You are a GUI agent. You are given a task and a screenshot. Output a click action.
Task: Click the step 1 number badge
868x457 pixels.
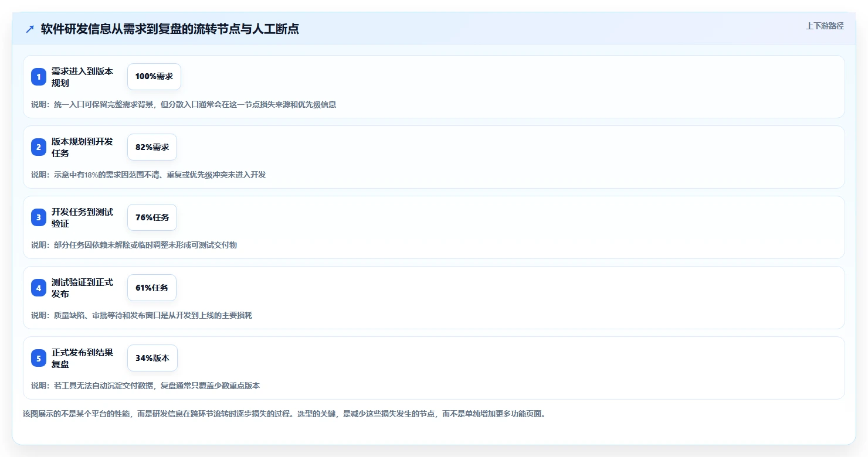[39, 77]
